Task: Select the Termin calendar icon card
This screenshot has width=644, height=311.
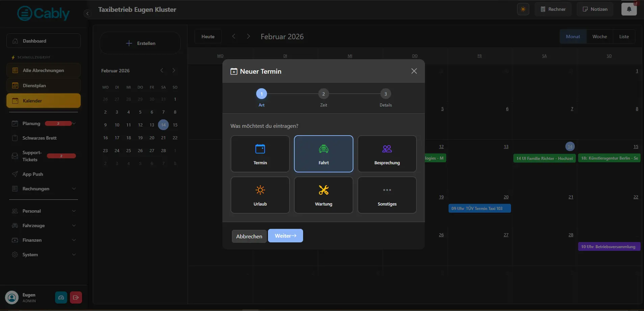Action: pyautogui.click(x=260, y=154)
